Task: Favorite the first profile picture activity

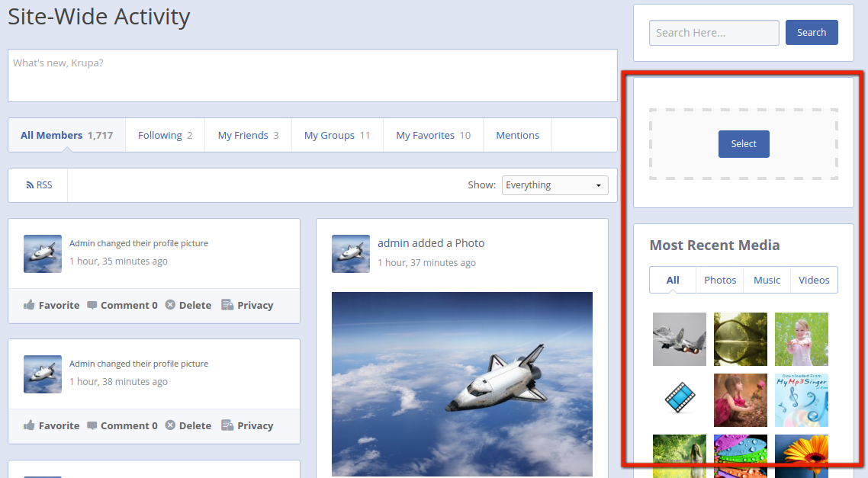Action: click(51, 304)
